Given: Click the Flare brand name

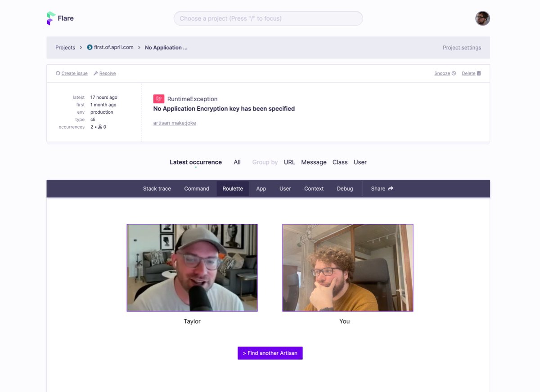Looking at the screenshot, I should coord(66,18).
